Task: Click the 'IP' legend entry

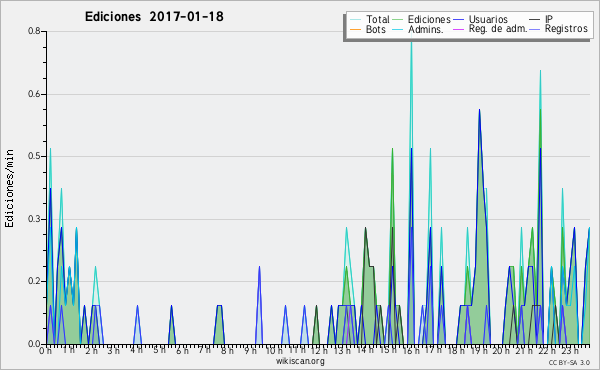Action: pyautogui.click(x=541, y=19)
